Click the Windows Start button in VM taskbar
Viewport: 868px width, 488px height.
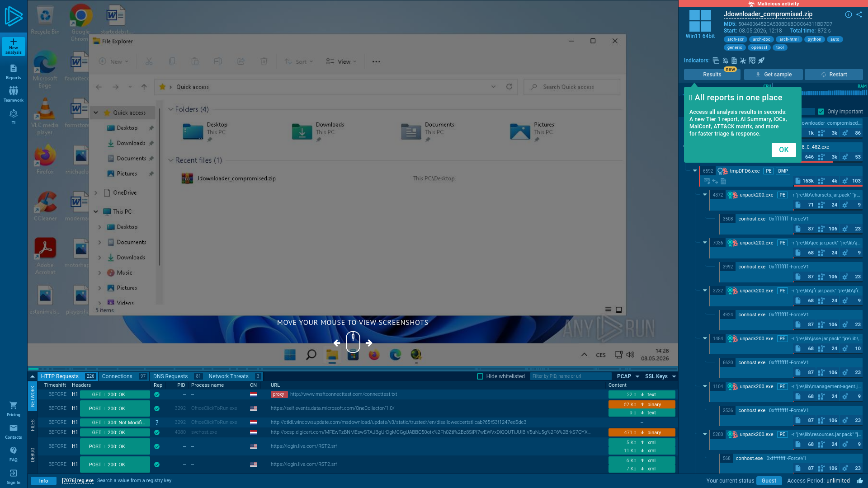pyautogui.click(x=290, y=355)
